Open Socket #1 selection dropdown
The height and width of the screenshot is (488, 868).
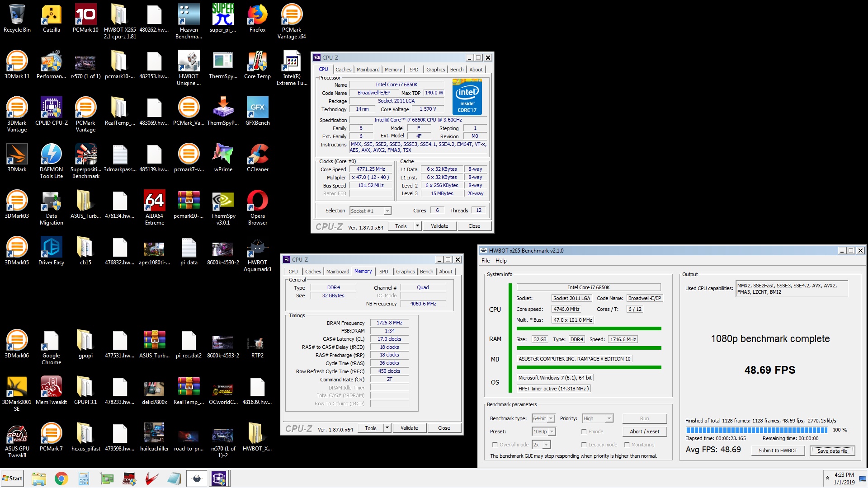(x=370, y=211)
